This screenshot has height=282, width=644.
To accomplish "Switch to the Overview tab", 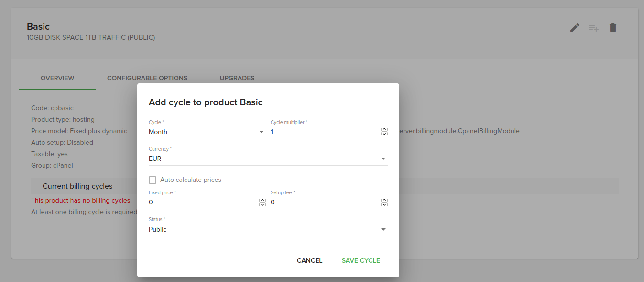I will click(57, 78).
